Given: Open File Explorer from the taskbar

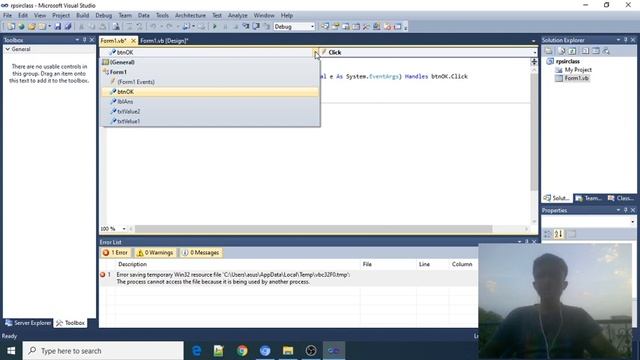Looking at the screenshot, I should (x=288, y=351).
